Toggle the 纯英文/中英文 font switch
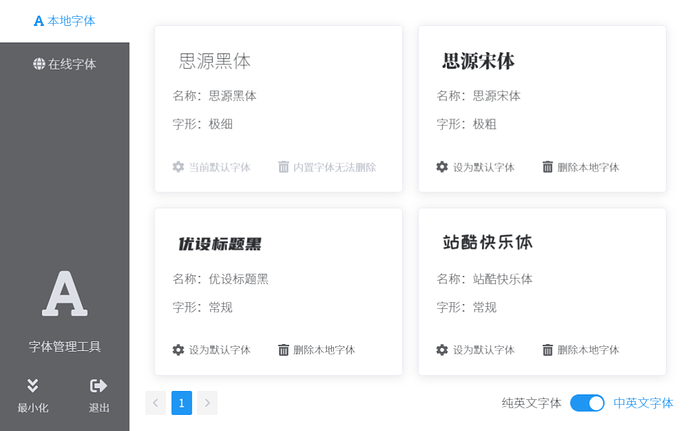 587,403
